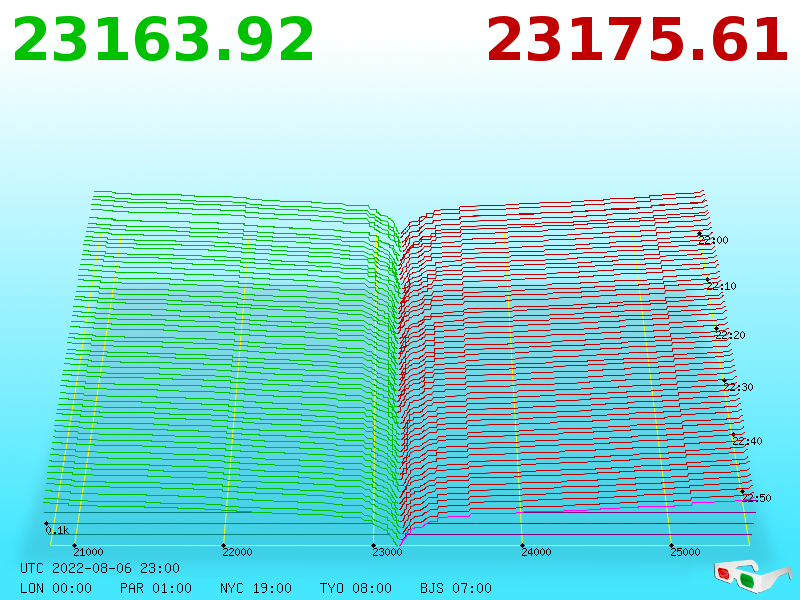
Task: Click the TYO 08:00 clock
Action: (356, 588)
